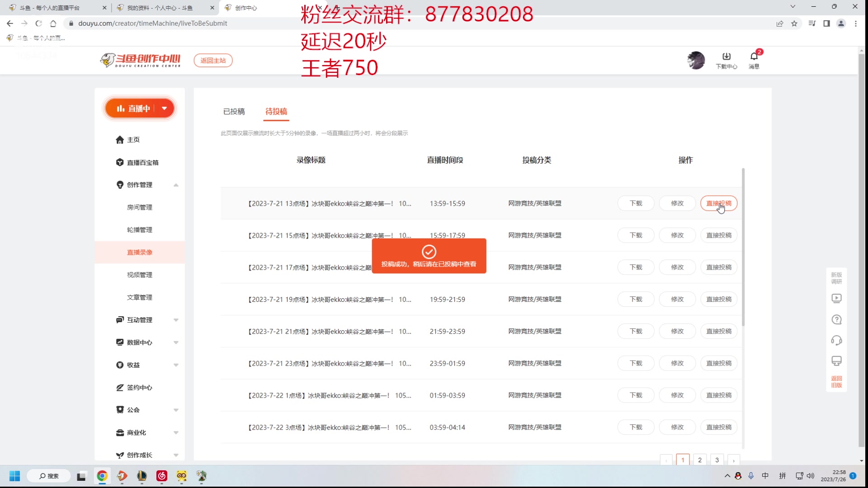
Task: Download the 23:59-01:59 recording
Action: coord(636,363)
